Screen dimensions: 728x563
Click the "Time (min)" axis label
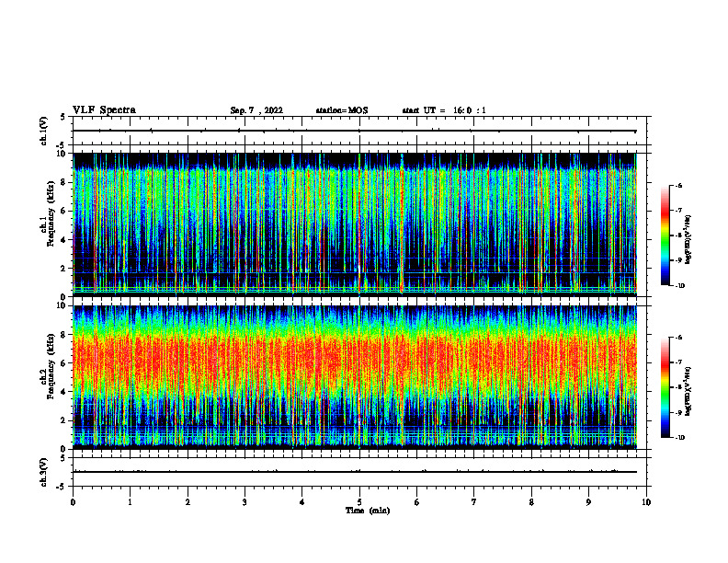tap(368, 511)
